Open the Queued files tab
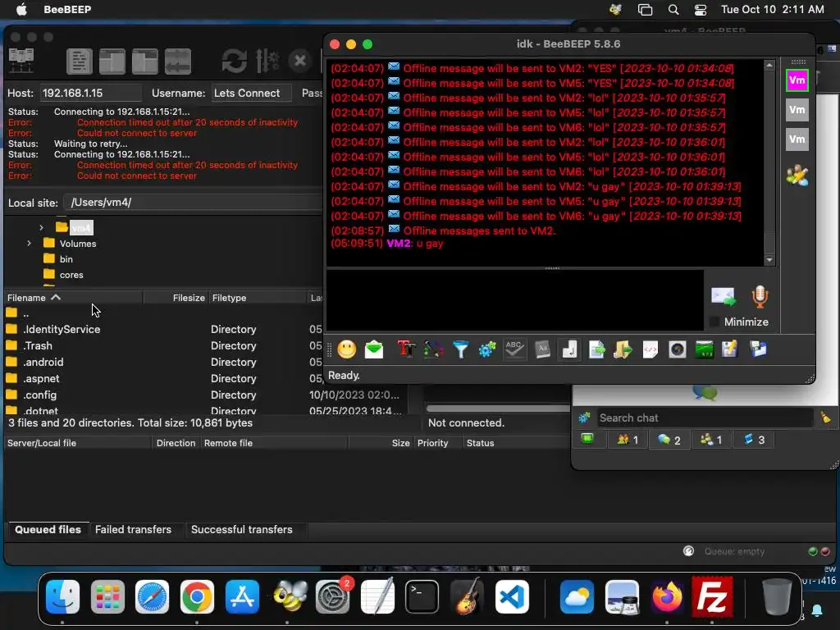840x630 pixels. (x=48, y=530)
